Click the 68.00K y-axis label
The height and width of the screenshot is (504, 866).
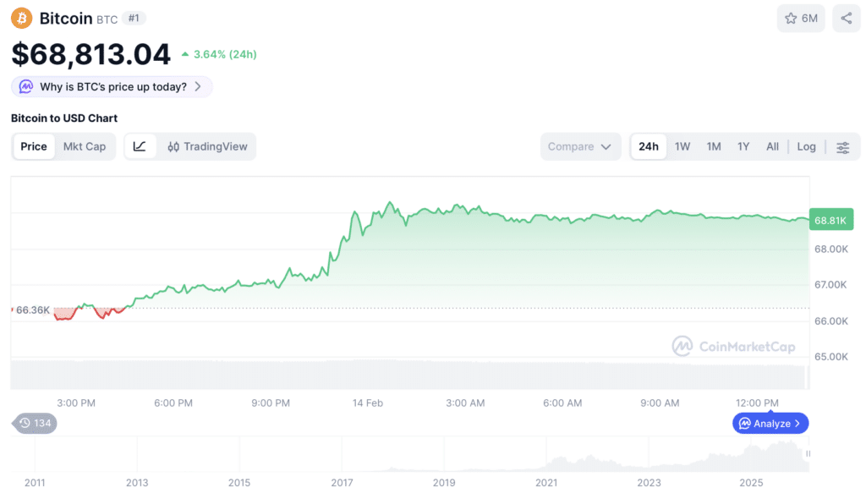click(x=831, y=249)
